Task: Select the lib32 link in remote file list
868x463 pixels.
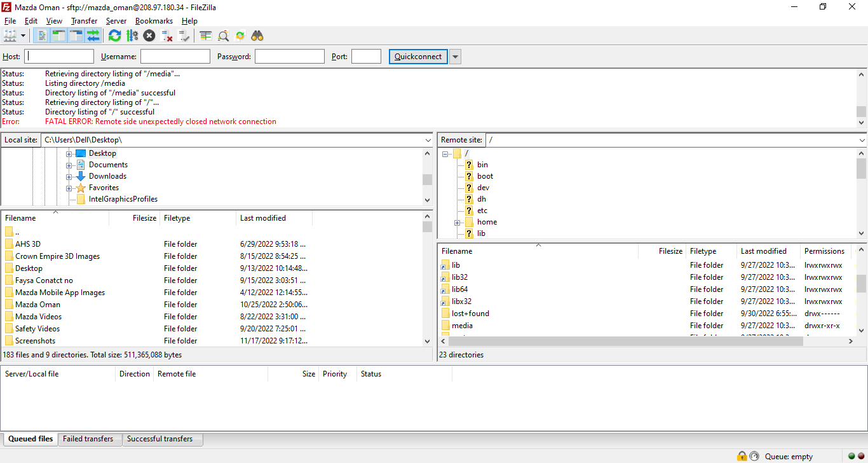Action: click(459, 277)
